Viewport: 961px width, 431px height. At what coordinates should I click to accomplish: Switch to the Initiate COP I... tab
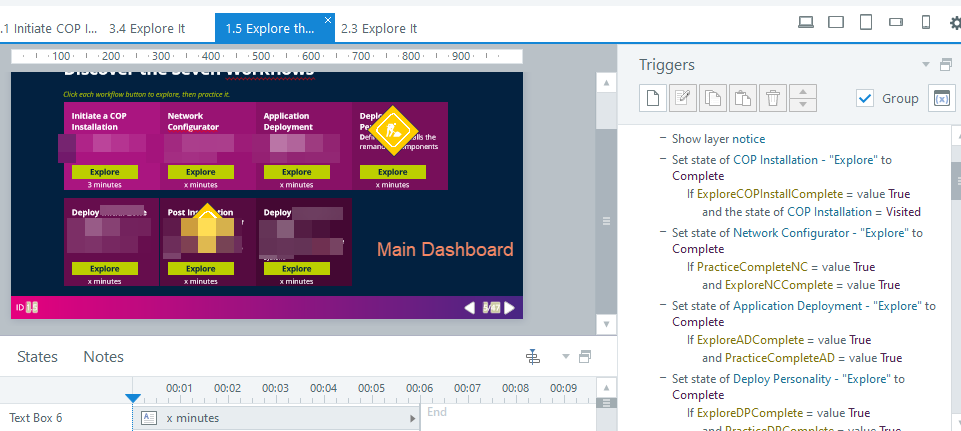point(49,28)
